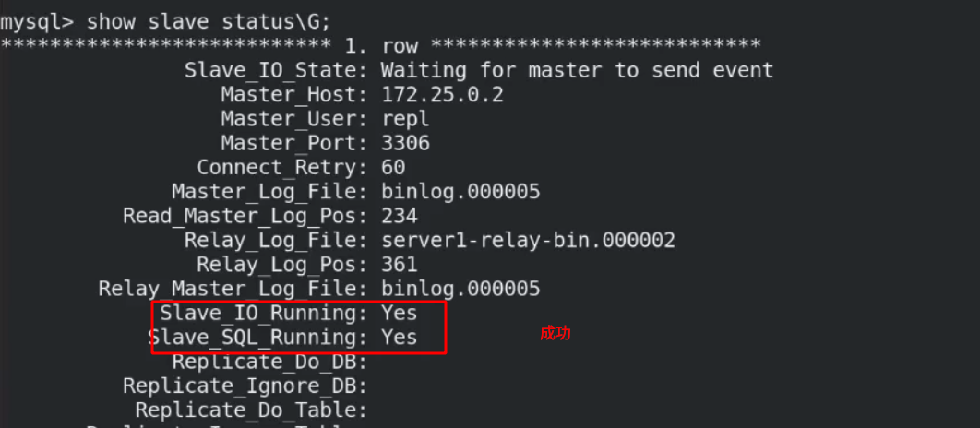Click Read_Master_Log_Pos value 234
The height and width of the screenshot is (428, 980).
399,216
